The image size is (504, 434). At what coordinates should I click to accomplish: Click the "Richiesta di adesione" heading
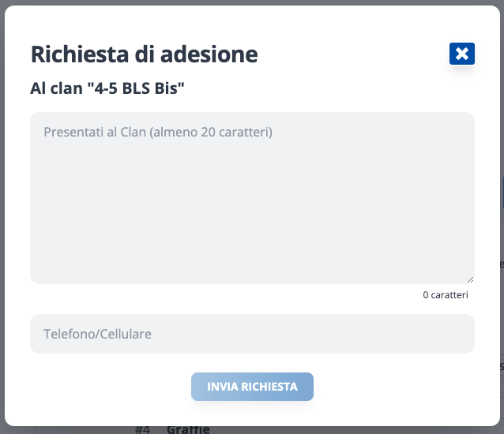coord(144,54)
